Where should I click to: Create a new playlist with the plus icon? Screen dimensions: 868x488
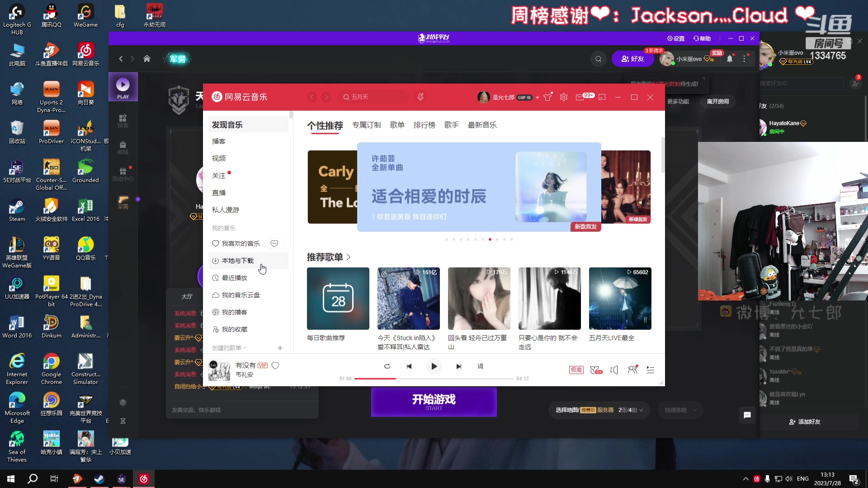280,348
